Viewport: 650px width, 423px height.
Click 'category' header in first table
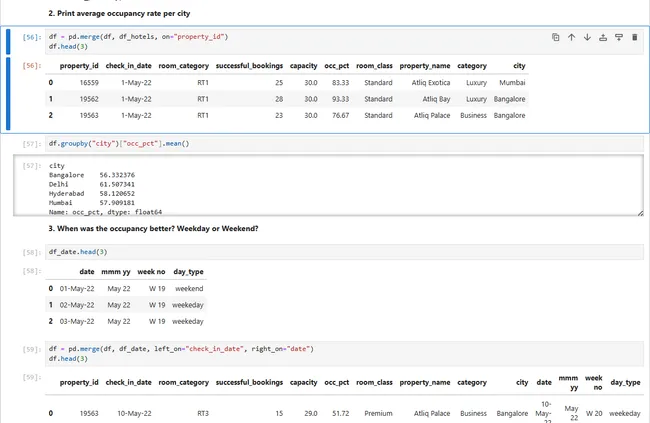tap(472, 66)
